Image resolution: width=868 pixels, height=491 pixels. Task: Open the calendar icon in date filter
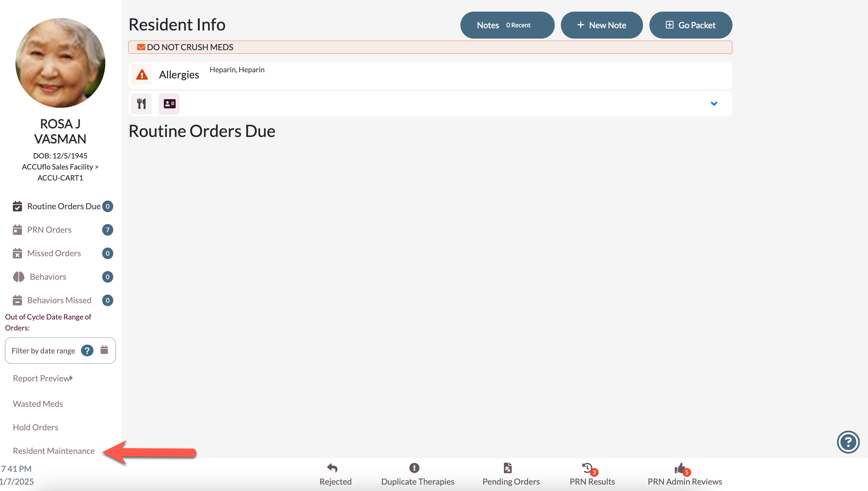(x=104, y=350)
